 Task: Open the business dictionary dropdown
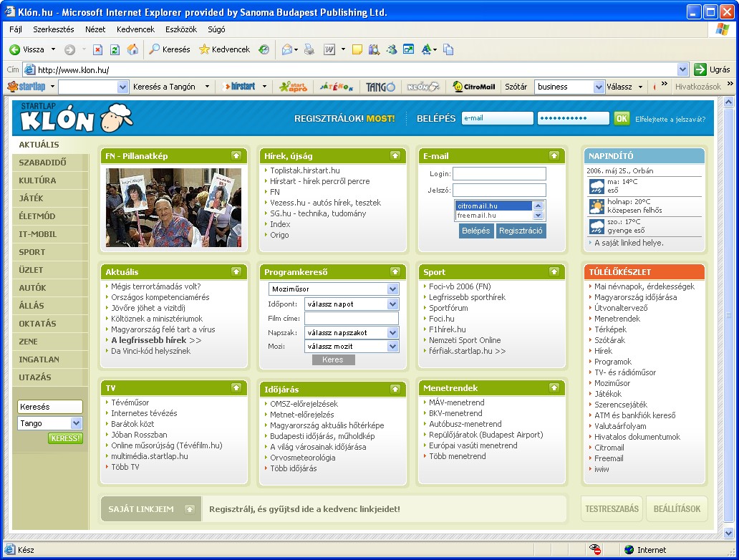[599, 87]
